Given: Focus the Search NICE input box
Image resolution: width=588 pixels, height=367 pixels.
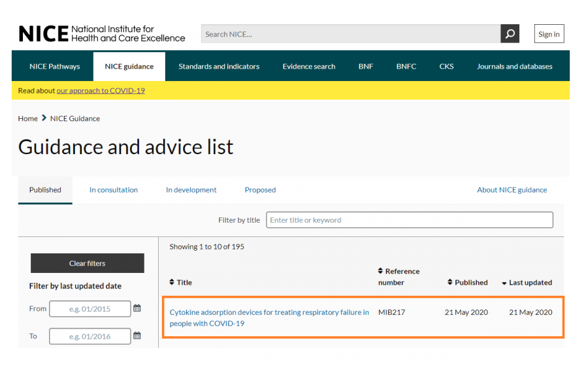Looking at the screenshot, I should 350,34.
